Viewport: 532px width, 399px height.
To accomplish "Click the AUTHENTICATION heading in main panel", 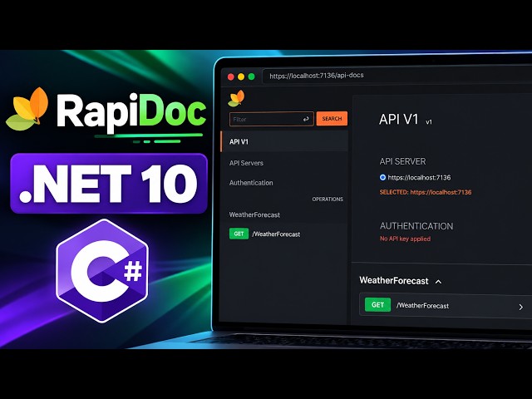I will (x=416, y=226).
